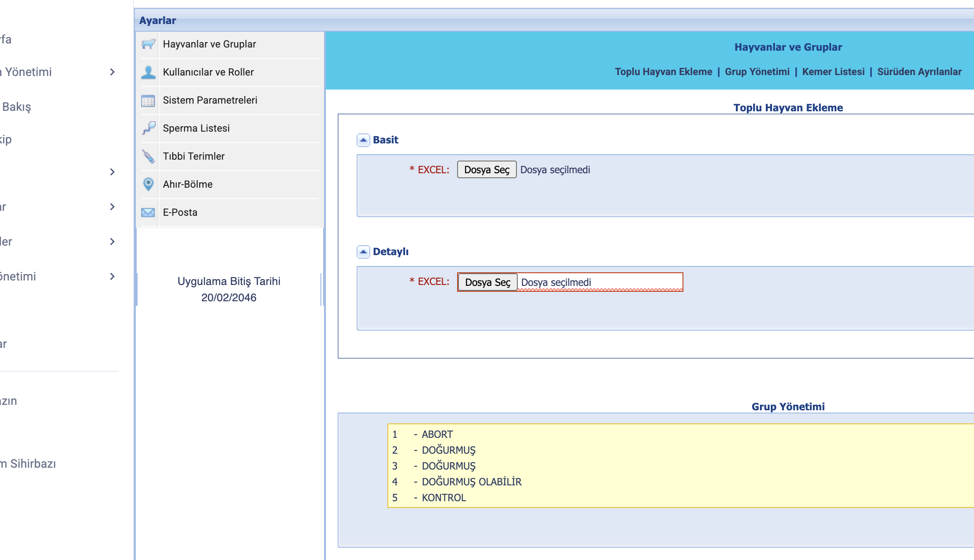
Task: Go to Kemer Listesi link
Action: click(833, 72)
